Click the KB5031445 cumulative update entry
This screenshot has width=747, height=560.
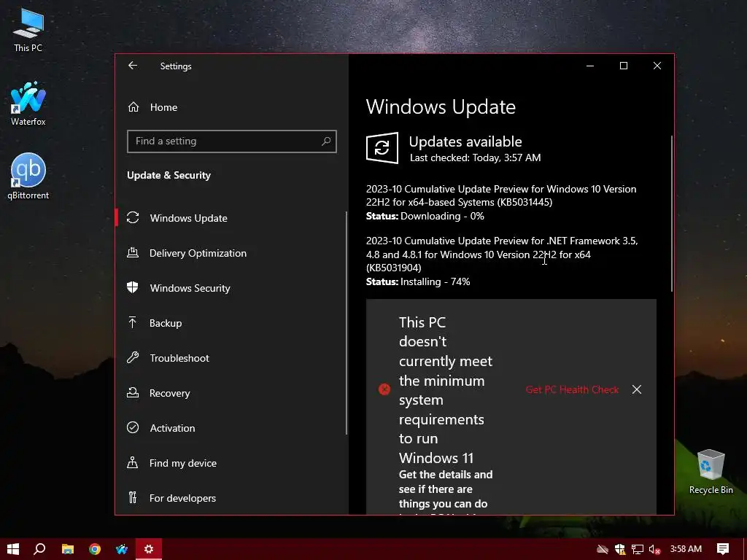pyautogui.click(x=501, y=195)
